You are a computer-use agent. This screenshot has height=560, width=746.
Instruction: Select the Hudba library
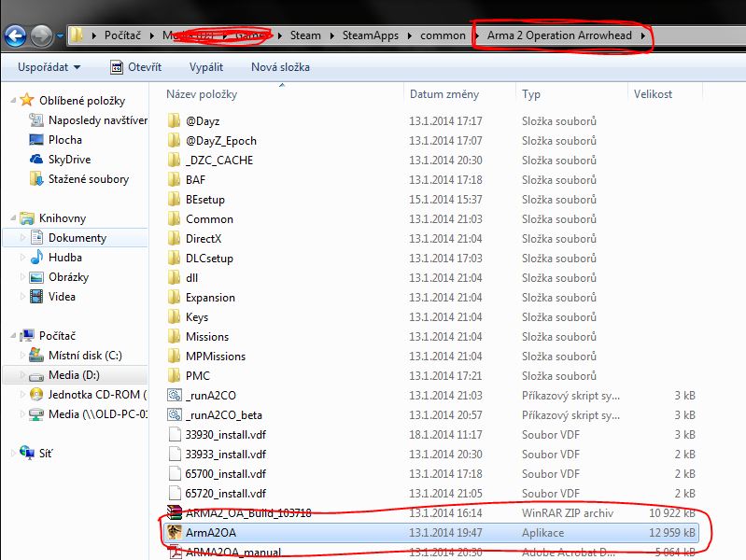pos(65,258)
